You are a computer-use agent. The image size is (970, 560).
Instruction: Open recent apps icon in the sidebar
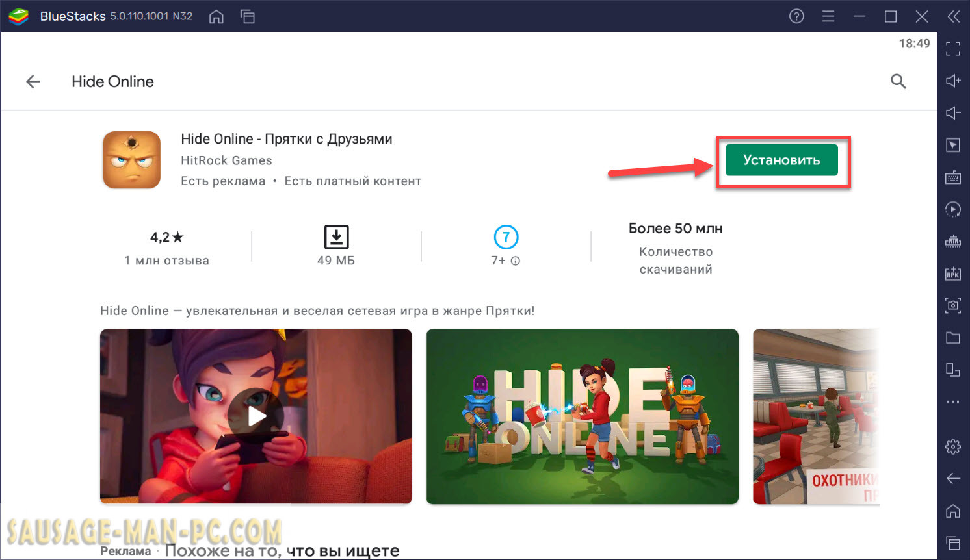[953, 543]
